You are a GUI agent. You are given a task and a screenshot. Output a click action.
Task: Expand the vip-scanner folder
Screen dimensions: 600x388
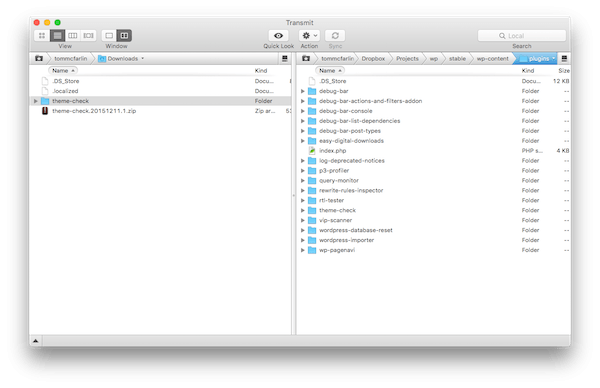303,220
